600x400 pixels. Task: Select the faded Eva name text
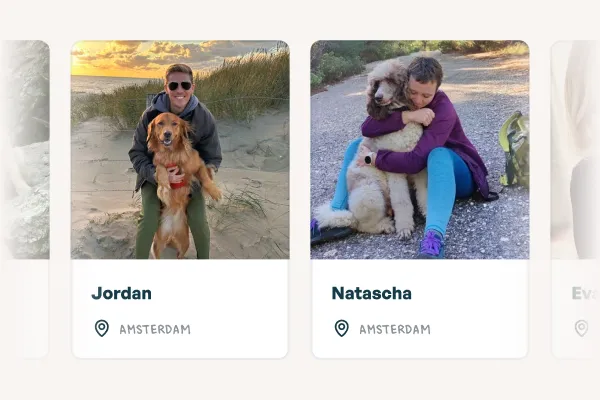(x=584, y=294)
